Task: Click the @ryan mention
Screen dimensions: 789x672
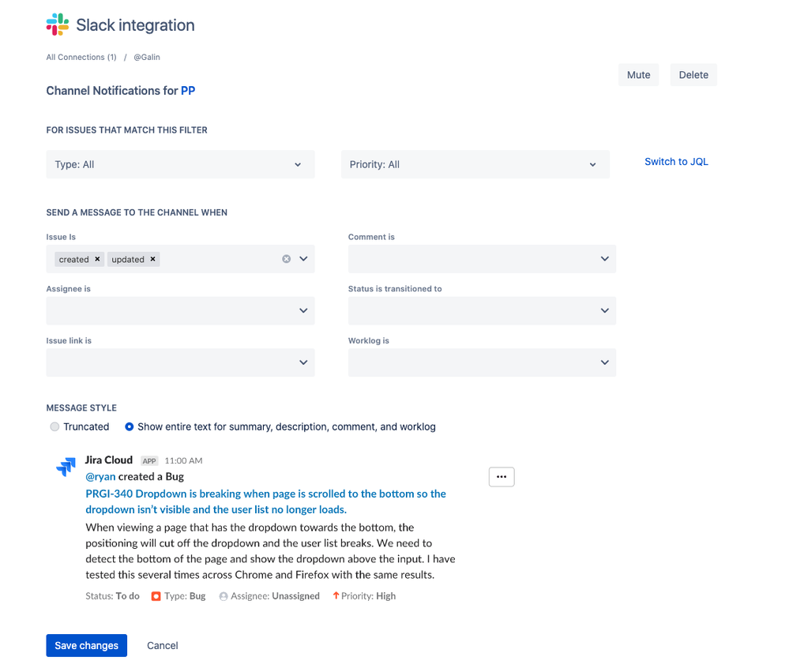Action: [x=100, y=476]
